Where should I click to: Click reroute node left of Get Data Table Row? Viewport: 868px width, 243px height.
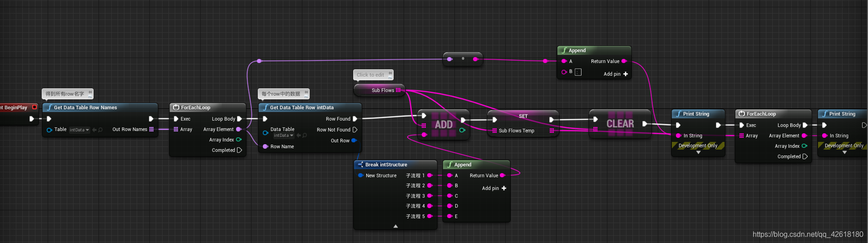(259, 61)
